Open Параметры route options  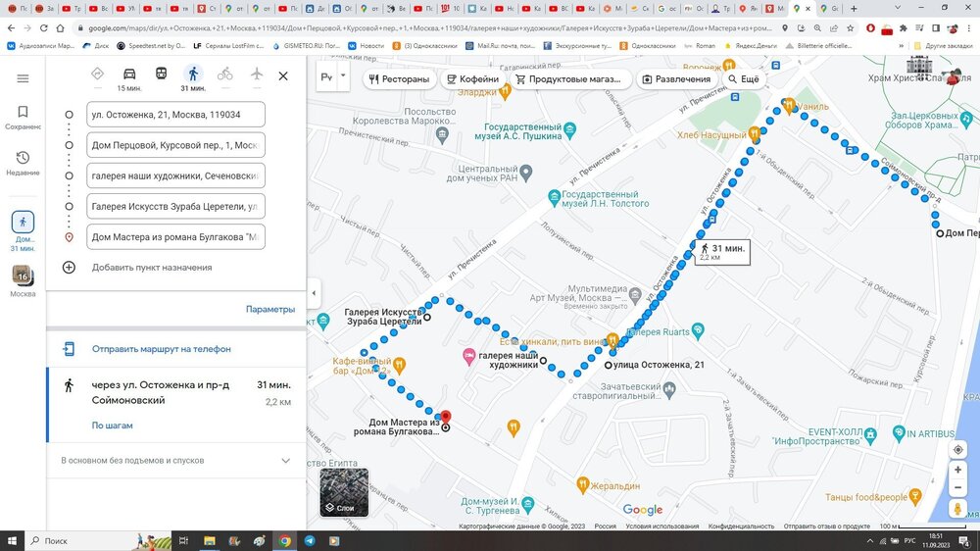270,309
